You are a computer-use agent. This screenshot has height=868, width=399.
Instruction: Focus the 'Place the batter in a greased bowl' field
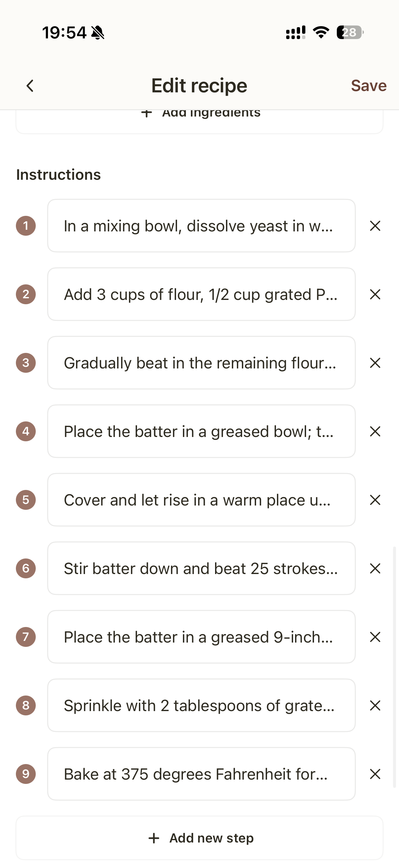click(201, 431)
